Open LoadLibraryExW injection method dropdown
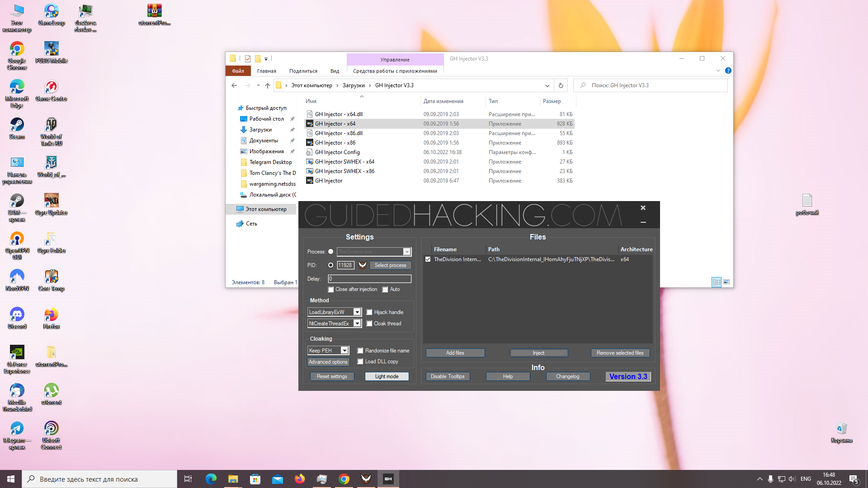The width and height of the screenshot is (868, 488). 357,312
